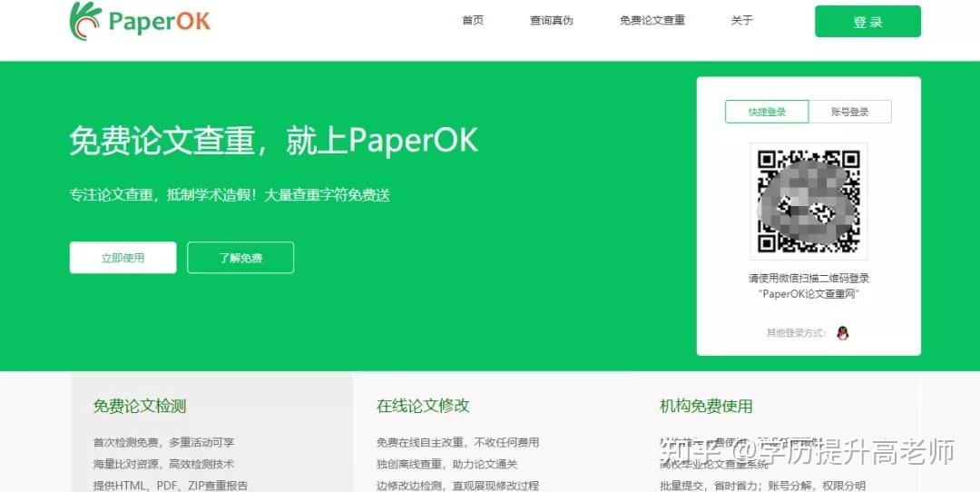
Task: Click the 其他登录方式 label
Action: coord(797,333)
